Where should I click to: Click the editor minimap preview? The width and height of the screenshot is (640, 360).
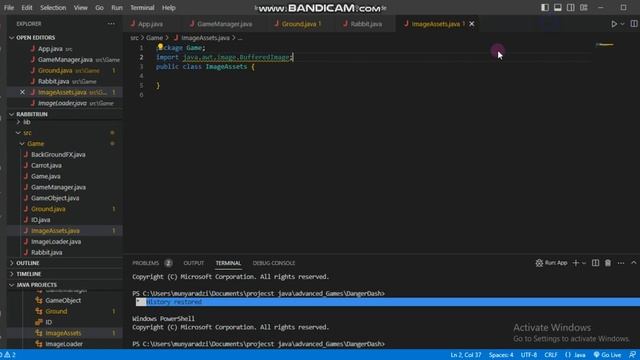click(x=605, y=44)
